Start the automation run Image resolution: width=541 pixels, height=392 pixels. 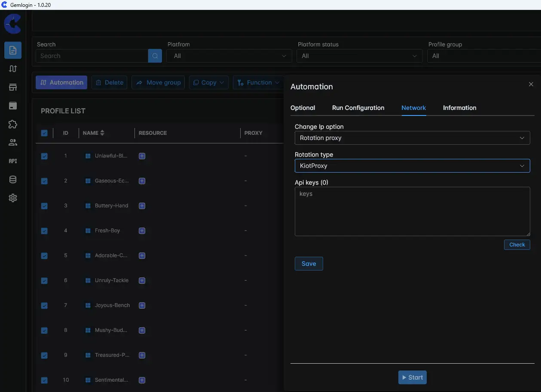click(413, 377)
